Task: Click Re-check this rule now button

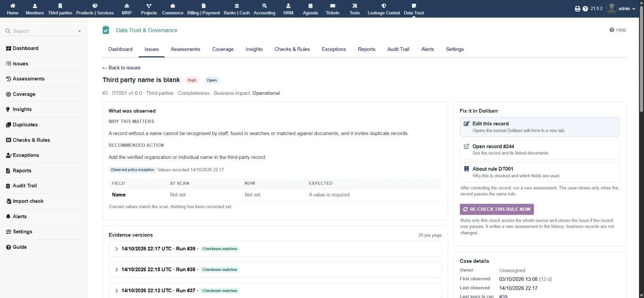Action: tap(497, 209)
